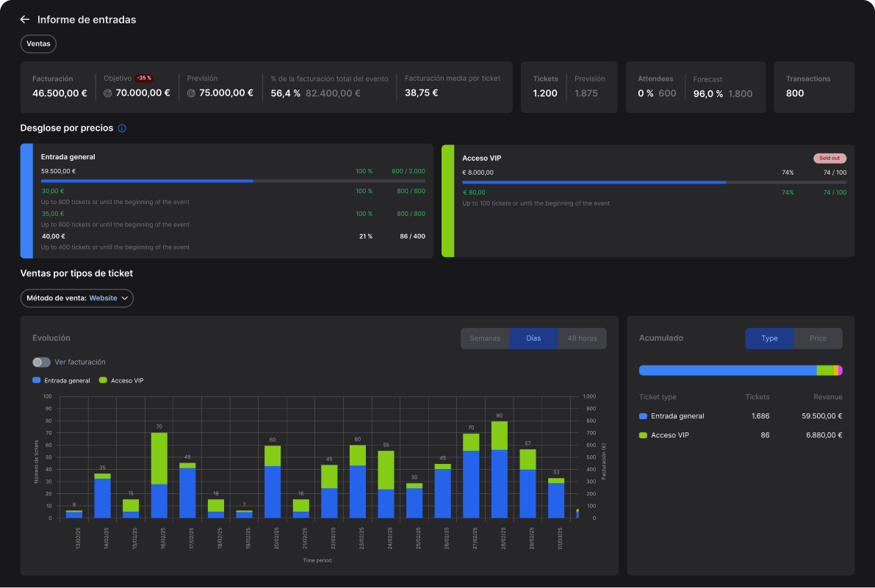This screenshot has width=875, height=588.
Task: Select Type in Acumulado toggle
Action: click(x=769, y=338)
